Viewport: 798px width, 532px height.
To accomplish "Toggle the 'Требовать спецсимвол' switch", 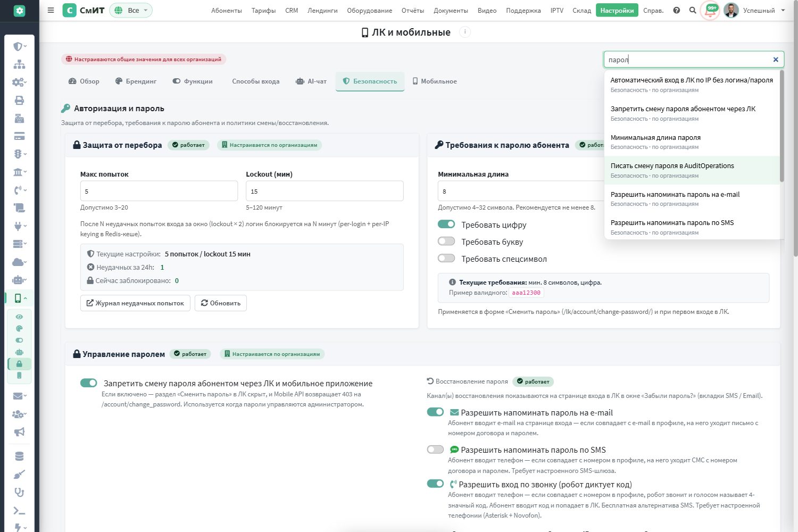I will 446,258.
